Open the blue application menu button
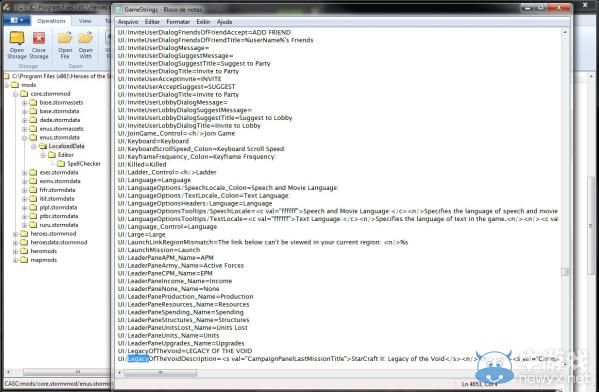This screenshot has height=392, width=599. pos(16,20)
